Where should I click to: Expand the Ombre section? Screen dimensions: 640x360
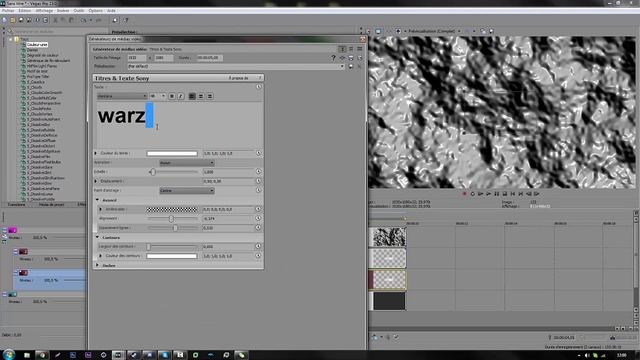98,265
